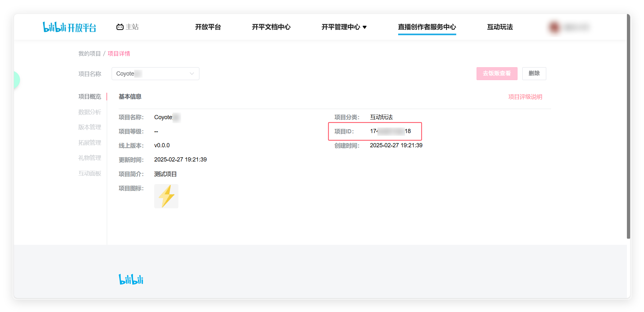Viewport: 644px width, 312px height.
Task: Click the page's vertical scrollbar
Action: click(628, 126)
